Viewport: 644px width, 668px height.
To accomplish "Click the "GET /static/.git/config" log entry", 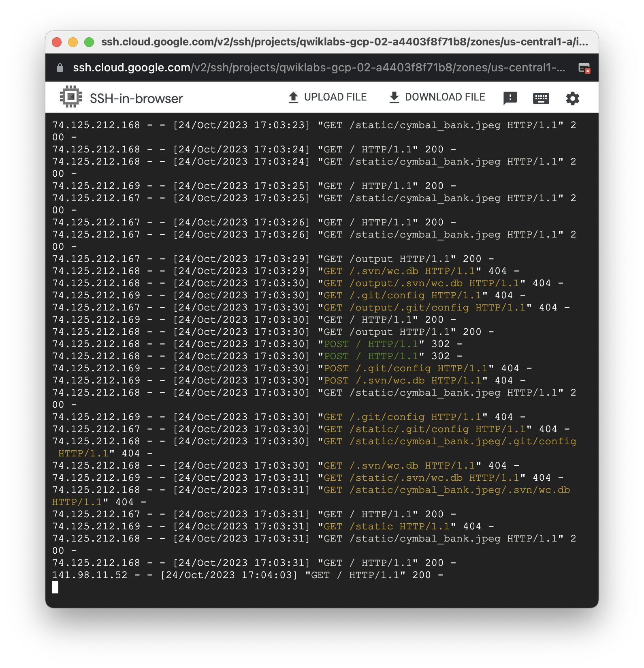I will [311, 429].
